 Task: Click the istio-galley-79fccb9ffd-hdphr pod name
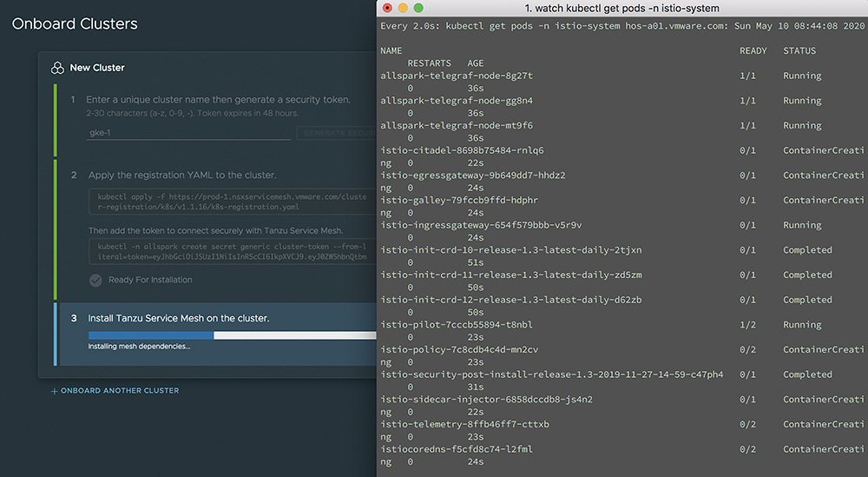pyautogui.click(x=459, y=200)
